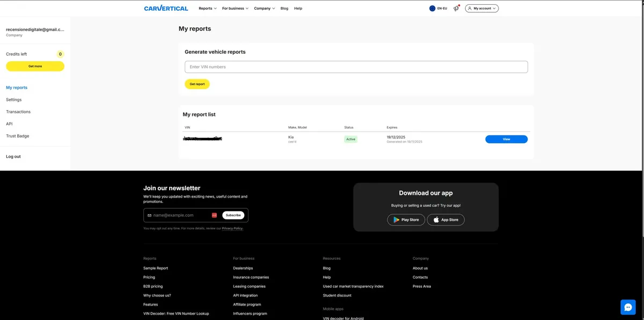The width and height of the screenshot is (644, 320).
Task: Open the Privacy Policy link
Action: (232, 229)
